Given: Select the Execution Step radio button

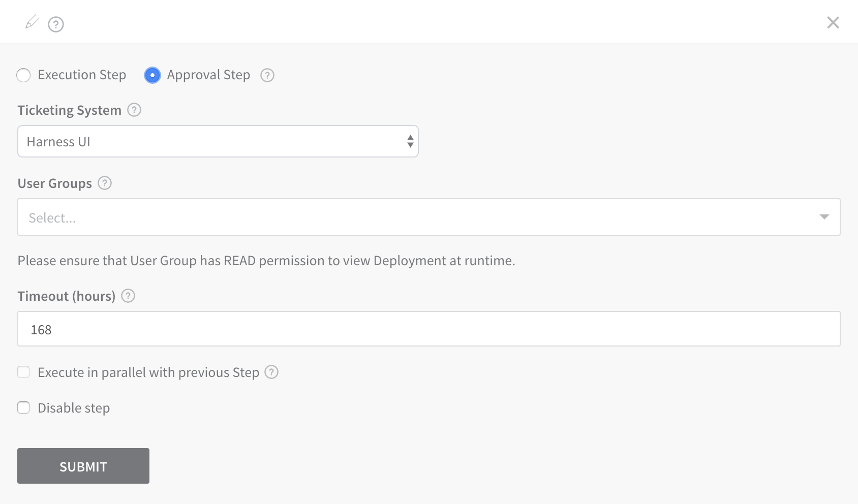Looking at the screenshot, I should pos(23,75).
